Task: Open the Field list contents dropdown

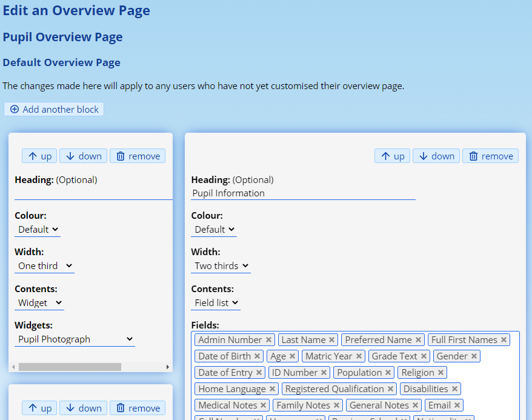Action: click(x=216, y=302)
